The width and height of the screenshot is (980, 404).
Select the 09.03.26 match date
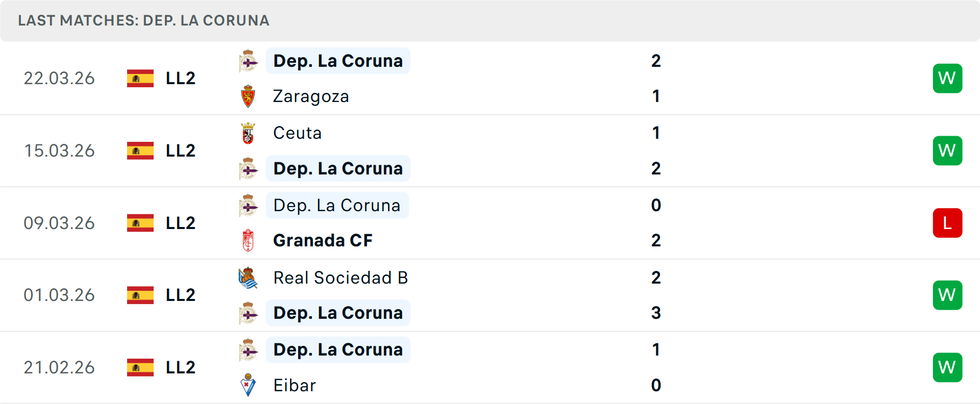(59, 223)
